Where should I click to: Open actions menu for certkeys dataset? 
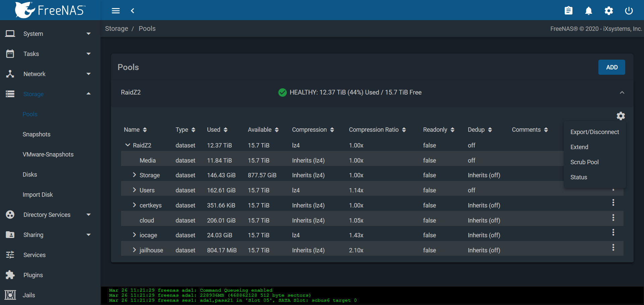pos(613,202)
